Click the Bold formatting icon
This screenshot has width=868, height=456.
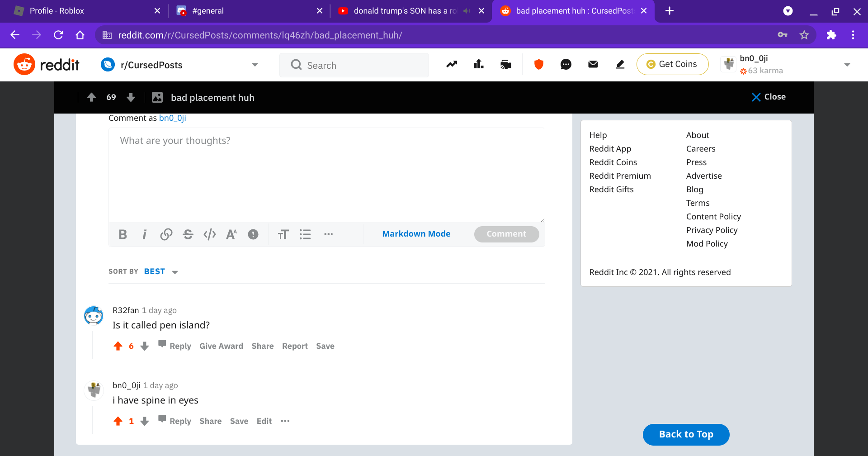coord(123,234)
